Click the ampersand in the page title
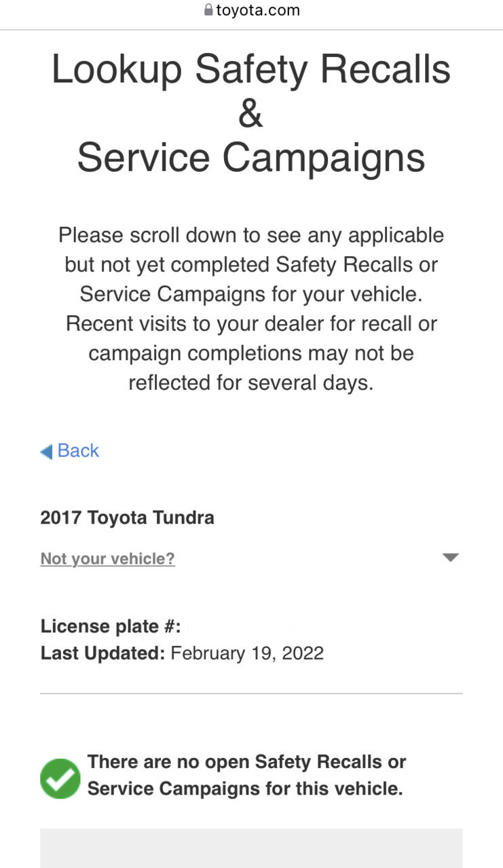Viewport: 503px width, 868px height. click(250, 113)
